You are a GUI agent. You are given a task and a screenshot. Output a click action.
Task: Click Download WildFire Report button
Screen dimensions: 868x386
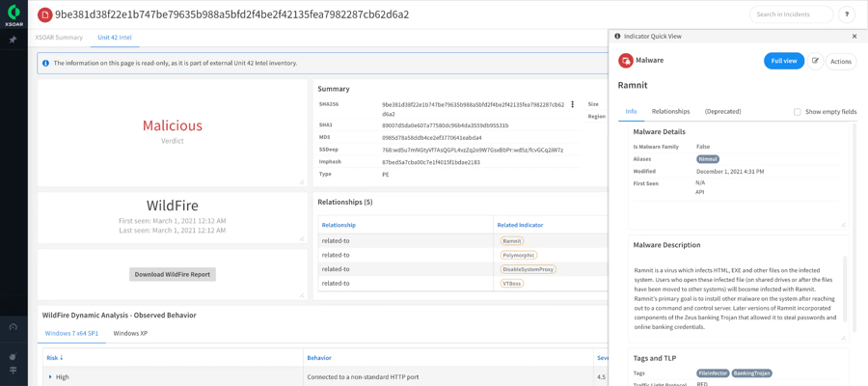(173, 274)
